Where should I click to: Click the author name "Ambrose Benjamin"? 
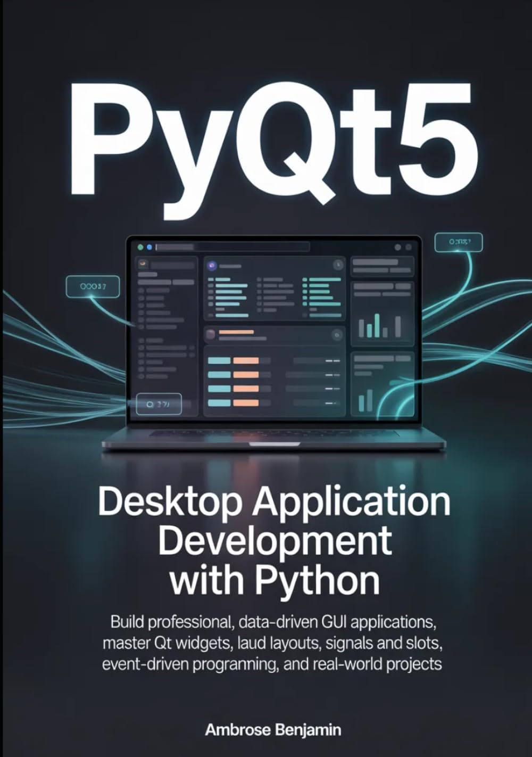273,729
